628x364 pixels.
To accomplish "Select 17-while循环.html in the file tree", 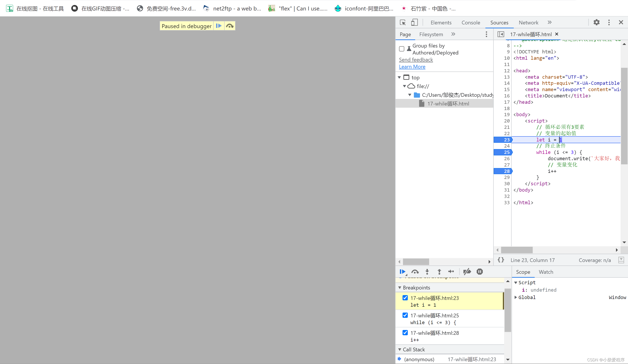I will (444, 104).
